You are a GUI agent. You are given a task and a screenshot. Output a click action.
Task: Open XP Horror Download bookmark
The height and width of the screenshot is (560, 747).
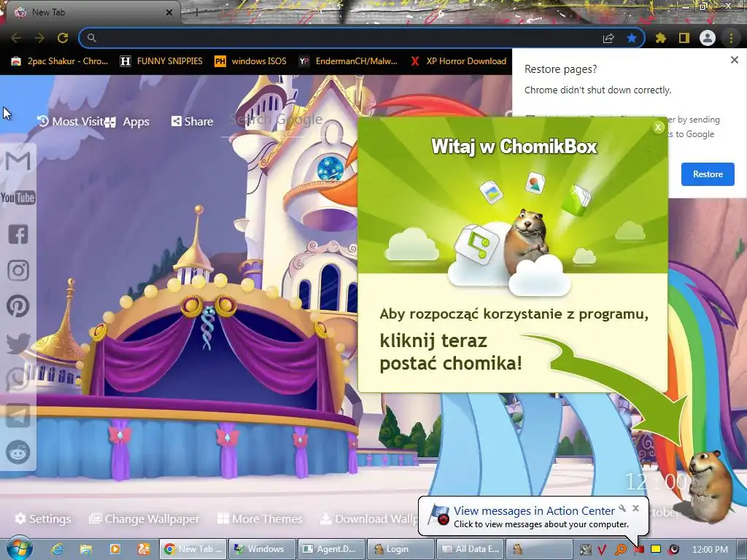tap(458, 61)
